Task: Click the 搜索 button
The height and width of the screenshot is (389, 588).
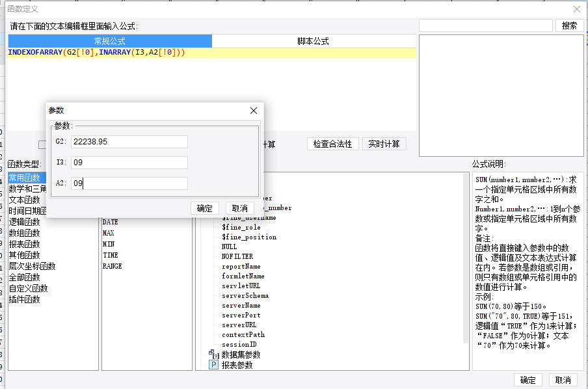Action: click(569, 25)
